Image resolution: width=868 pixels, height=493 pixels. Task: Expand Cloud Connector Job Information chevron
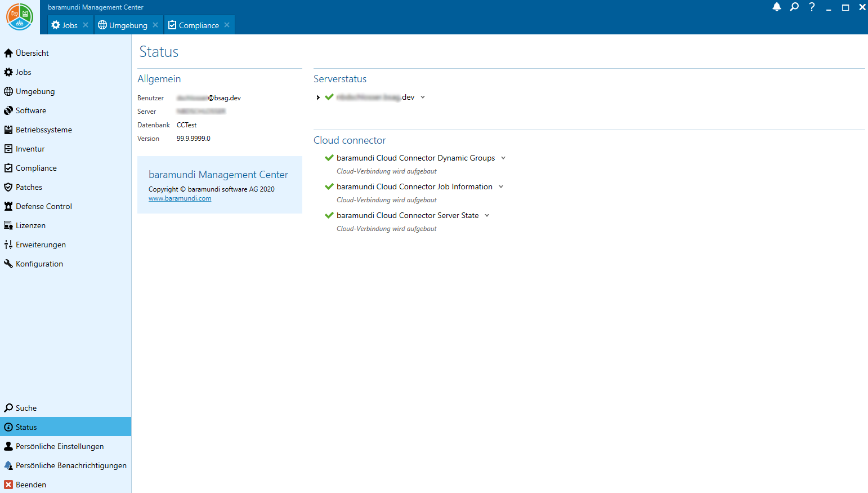tap(501, 186)
